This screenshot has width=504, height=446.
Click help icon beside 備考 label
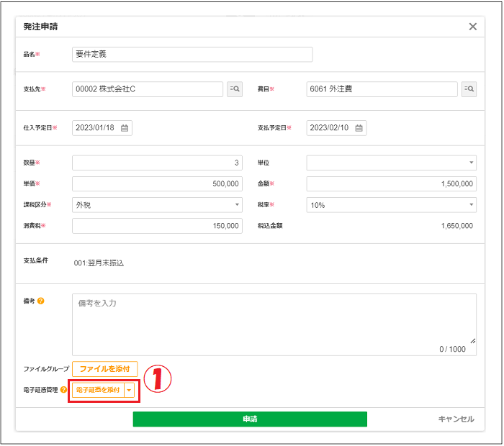(x=41, y=301)
